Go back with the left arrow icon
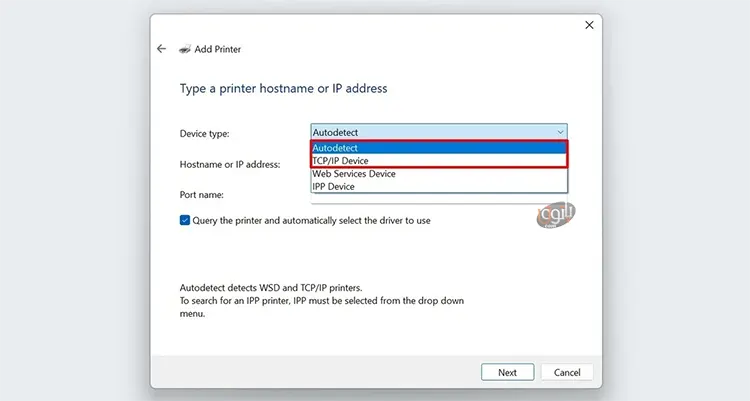The height and width of the screenshot is (401, 750). pos(162,49)
